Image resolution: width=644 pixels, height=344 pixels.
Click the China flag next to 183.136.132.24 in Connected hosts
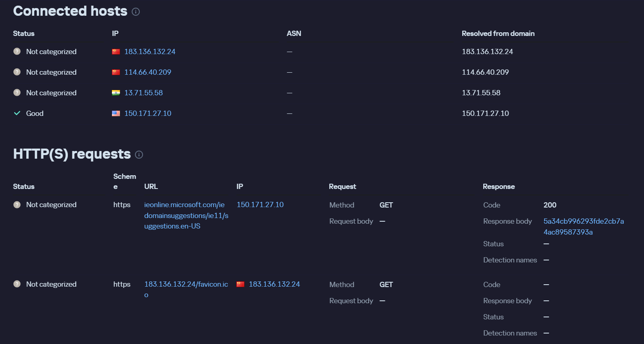pos(116,52)
